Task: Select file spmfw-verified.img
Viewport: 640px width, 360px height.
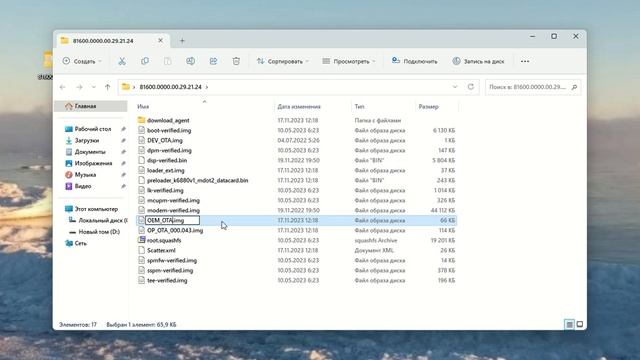Action: pyautogui.click(x=172, y=260)
